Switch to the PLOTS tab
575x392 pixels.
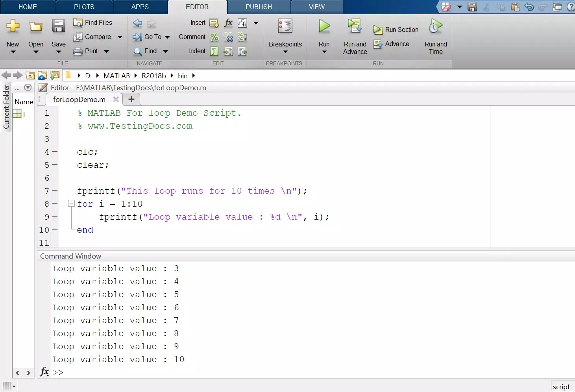pyautogui.click(x=84, y=7)
